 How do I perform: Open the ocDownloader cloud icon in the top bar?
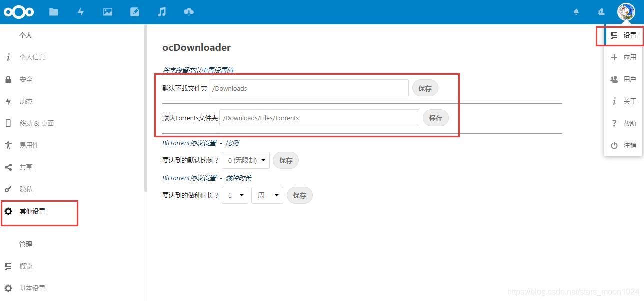coord(188,11)
